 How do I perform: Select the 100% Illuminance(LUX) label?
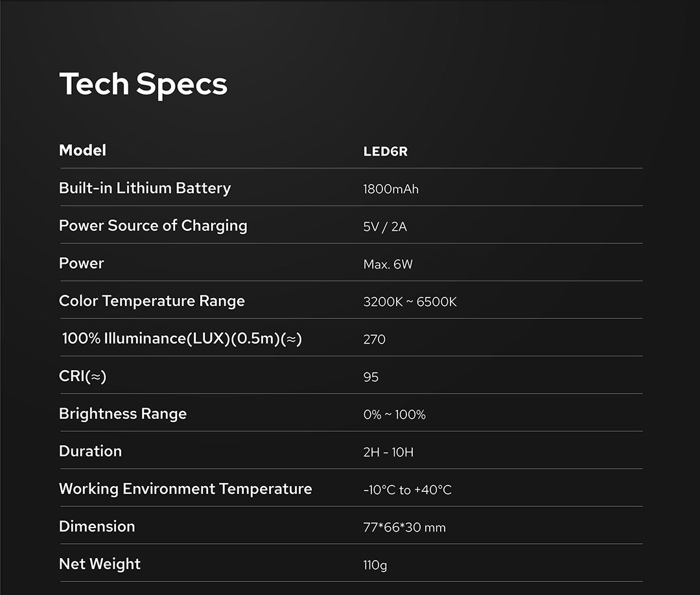182,338
